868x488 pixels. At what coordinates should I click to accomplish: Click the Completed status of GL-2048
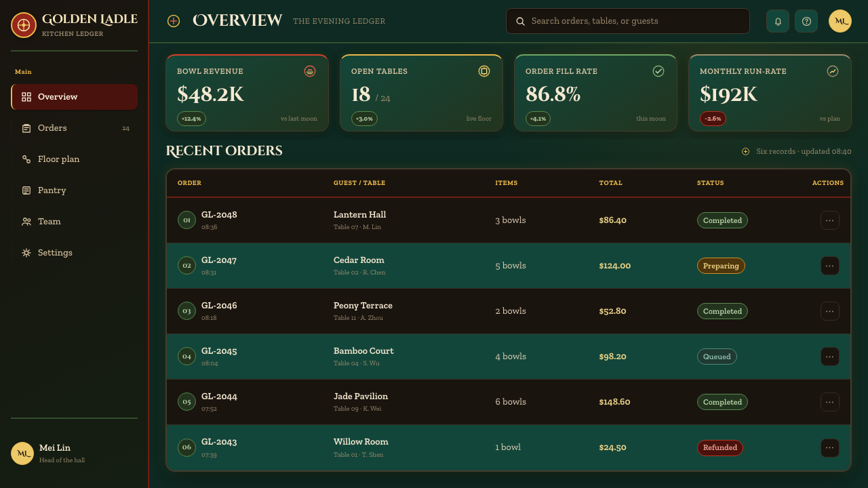[x=722, y=220]
